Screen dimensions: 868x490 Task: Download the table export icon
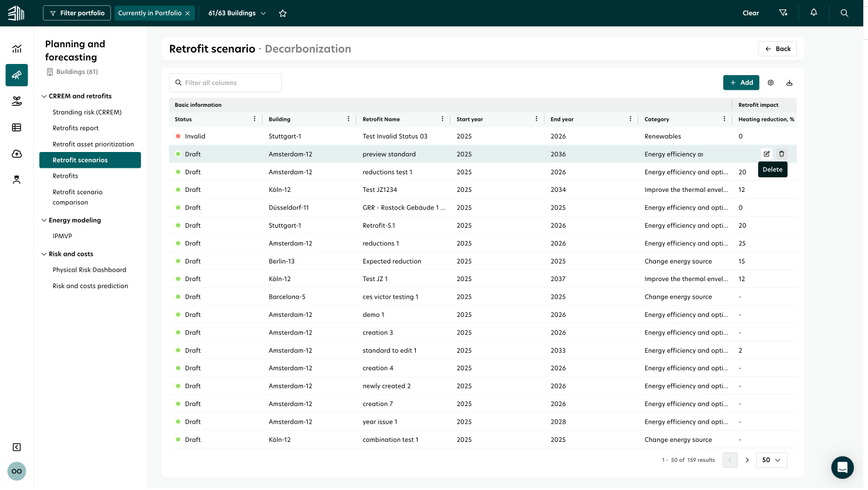pyautogui.click(x=789, y=83)
